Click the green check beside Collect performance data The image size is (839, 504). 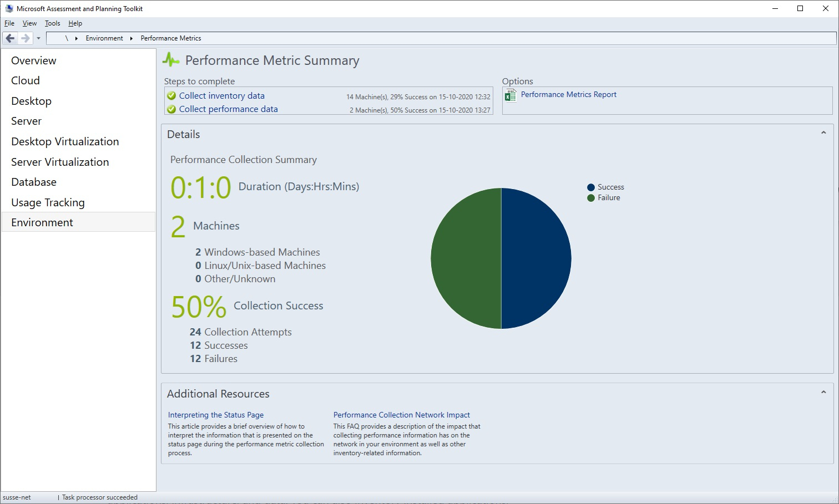point(171,109)
